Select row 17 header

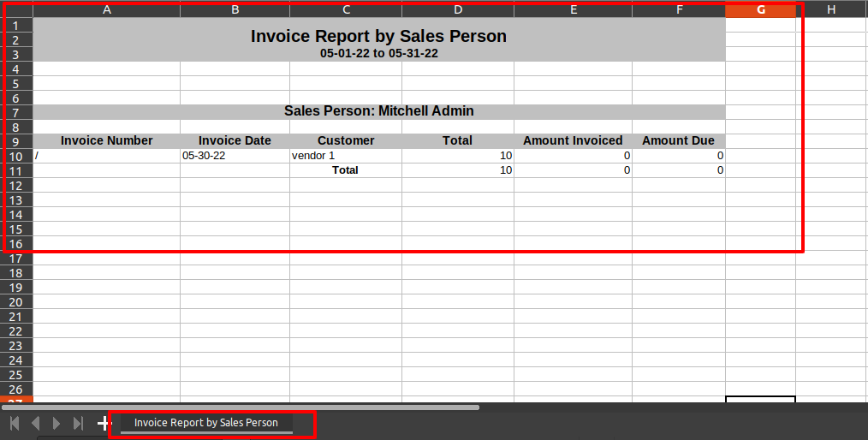coord(16,259)
